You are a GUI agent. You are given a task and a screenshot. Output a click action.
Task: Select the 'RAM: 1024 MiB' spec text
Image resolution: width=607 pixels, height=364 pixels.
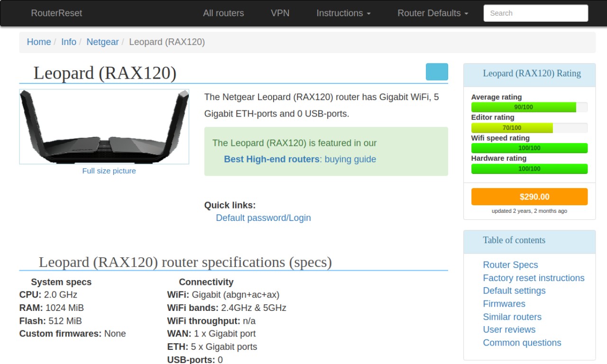[x=52, y=308]
